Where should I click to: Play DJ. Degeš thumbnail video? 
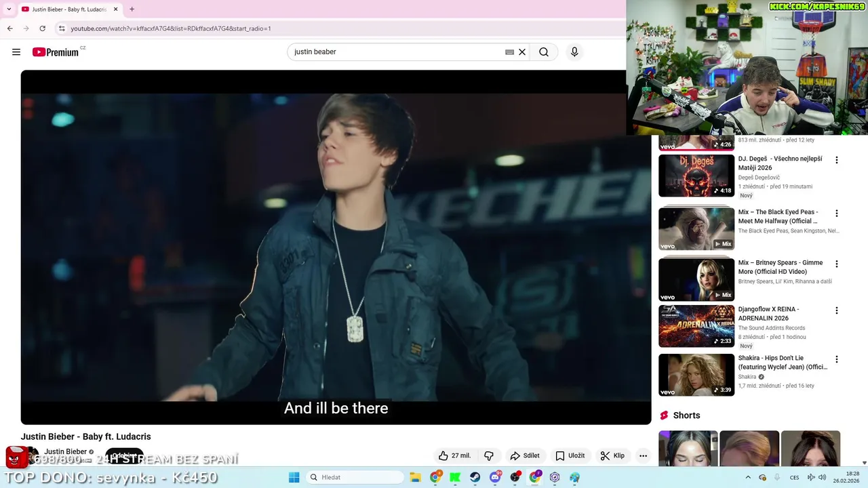point(696,176)
